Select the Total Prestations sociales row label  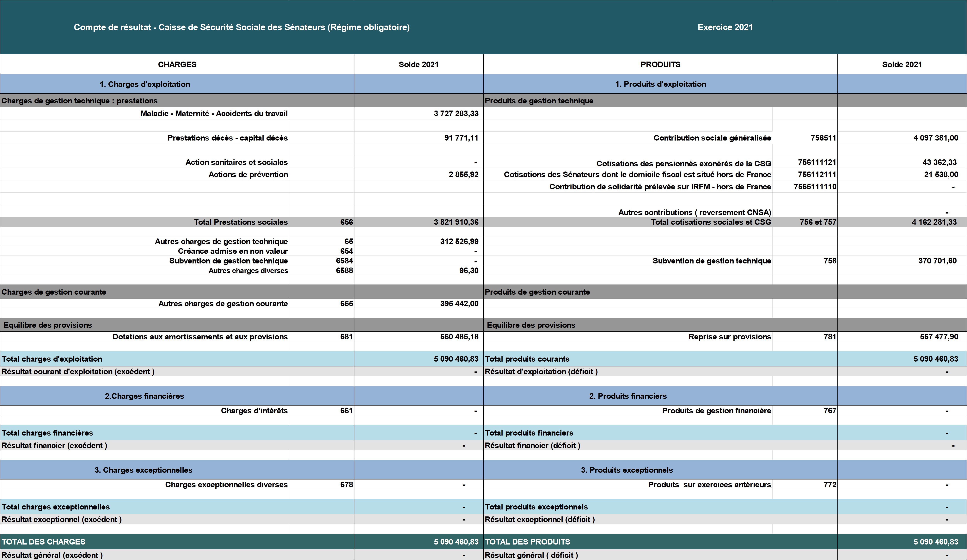(x=240, y=222)
